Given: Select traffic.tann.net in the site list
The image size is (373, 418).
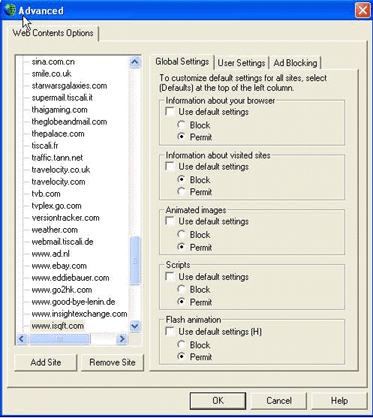Looking at the screenshot, I should (x=57, y=158).
